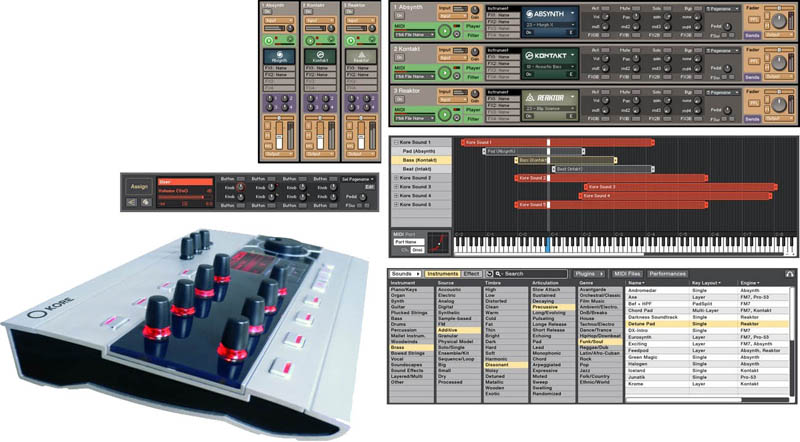Click the Absynth thumbnail in the mixer strip
Viewport: 800px width, 442px height.
280,56
